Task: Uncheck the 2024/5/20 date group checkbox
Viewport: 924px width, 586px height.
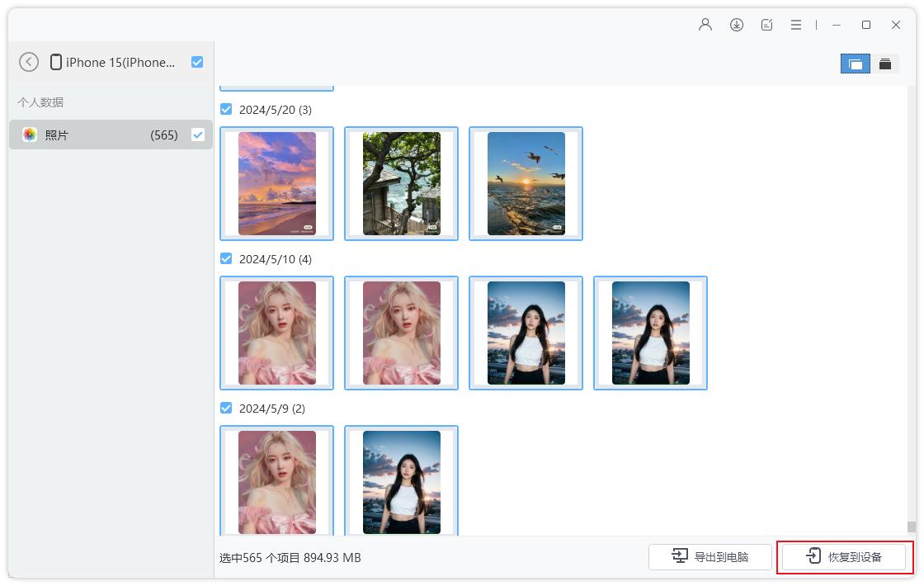Action: coord(225,109)
